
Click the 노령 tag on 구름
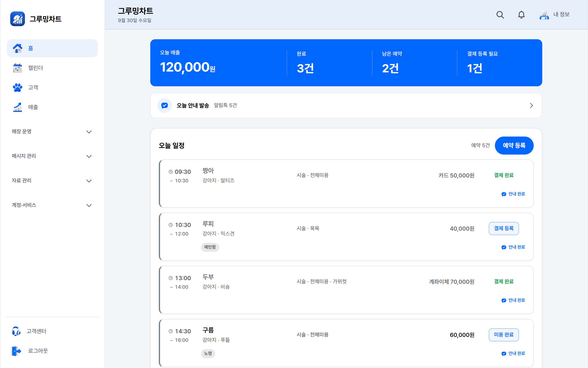tap(208, 353)
